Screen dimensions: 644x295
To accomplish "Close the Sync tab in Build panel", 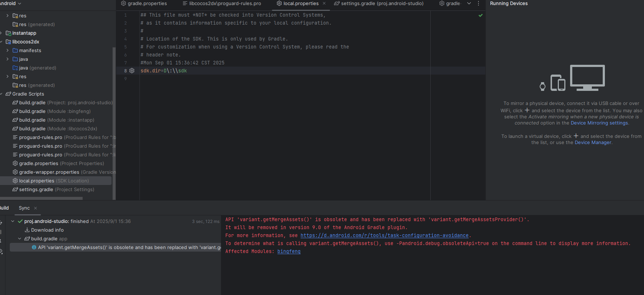I will 35,208.
